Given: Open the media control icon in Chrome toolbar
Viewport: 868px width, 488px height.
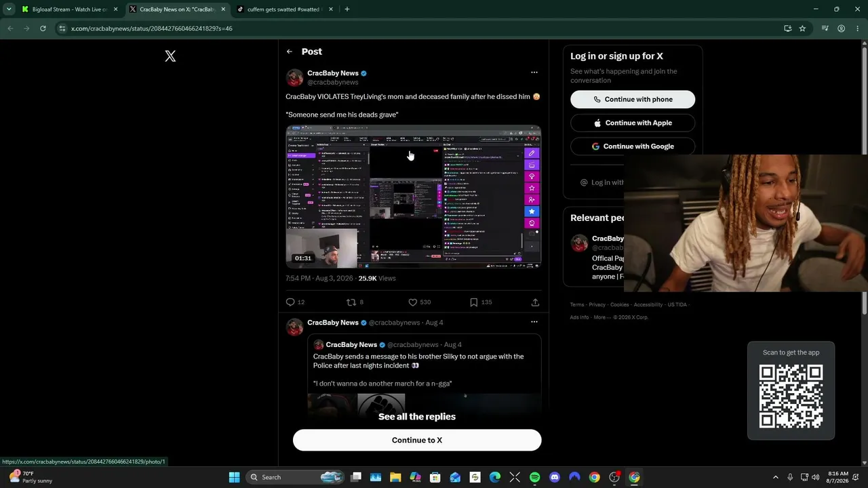Looking at the screenshot, I should (825, 28).
